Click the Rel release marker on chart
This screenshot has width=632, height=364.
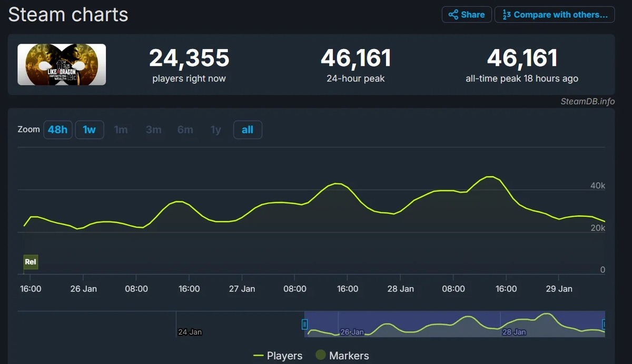pos(31,262)
